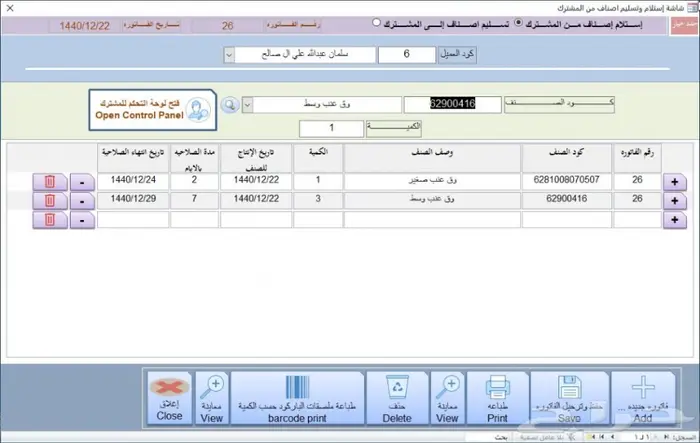Click description cell 'ورق عنب صغير'
The width and height of the screenshot is (700, 443).
(x=432, y=181)
